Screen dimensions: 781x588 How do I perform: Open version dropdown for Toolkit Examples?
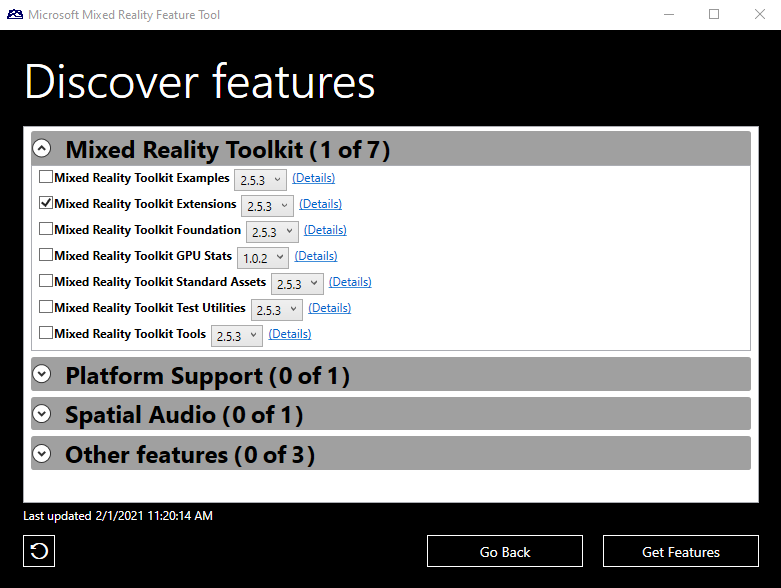tap(260, 180)
